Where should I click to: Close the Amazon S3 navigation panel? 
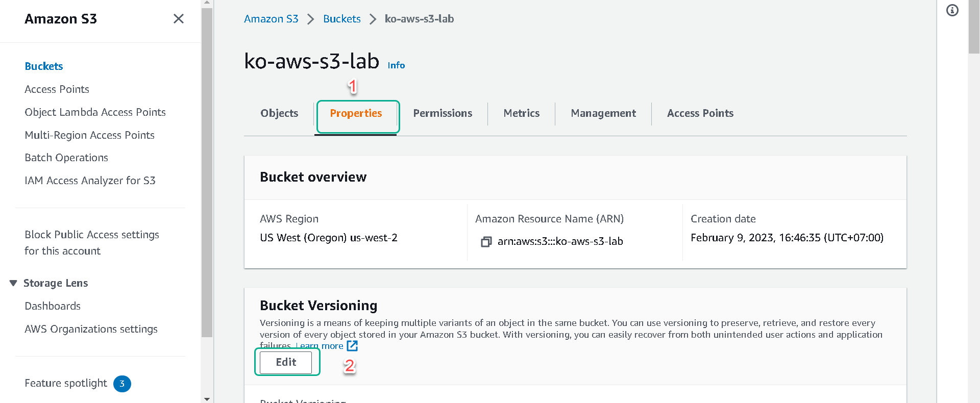point(179,19)
